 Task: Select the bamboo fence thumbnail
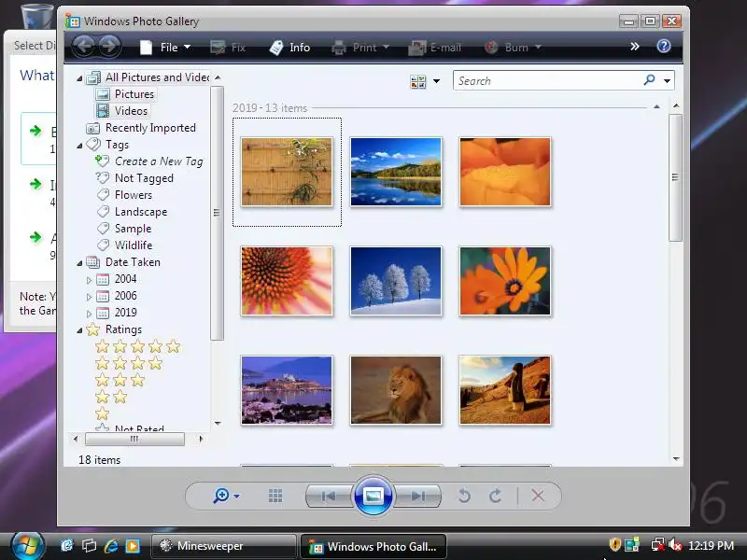click(287, 172)
